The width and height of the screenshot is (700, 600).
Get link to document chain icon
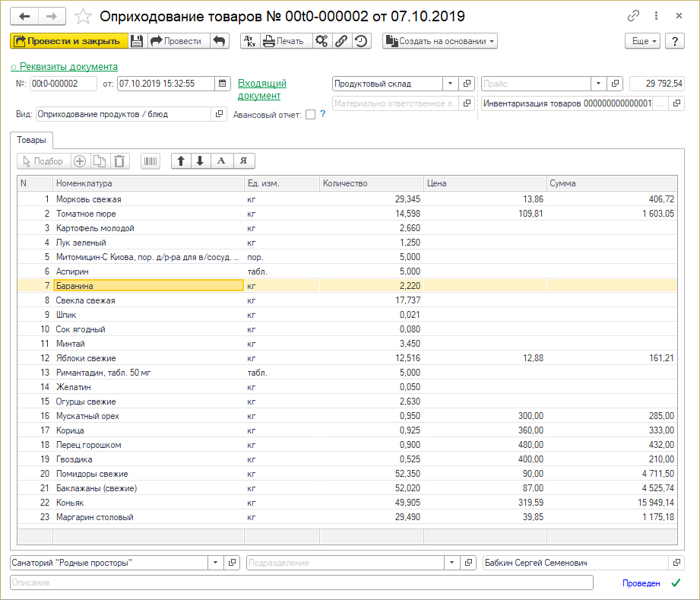click(633, 16)
